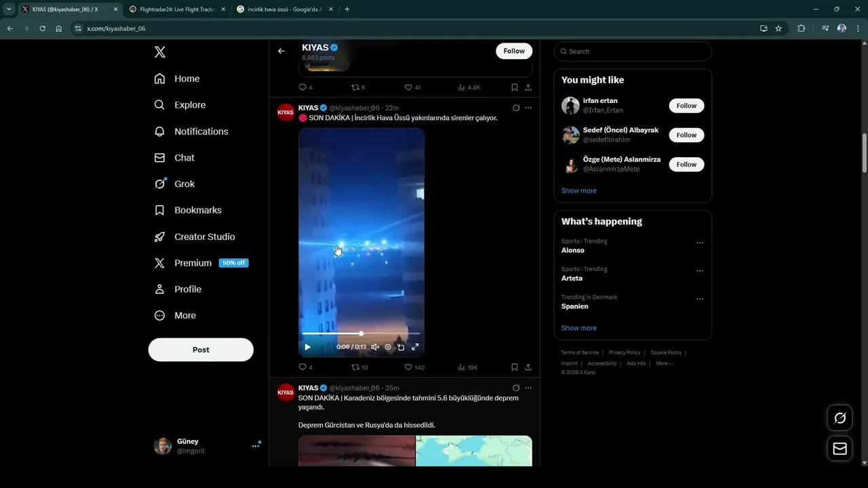Viewport: 868px width, 488px height.
Task: Open Grok from the sidebar
Action: (x=174, y=184)
